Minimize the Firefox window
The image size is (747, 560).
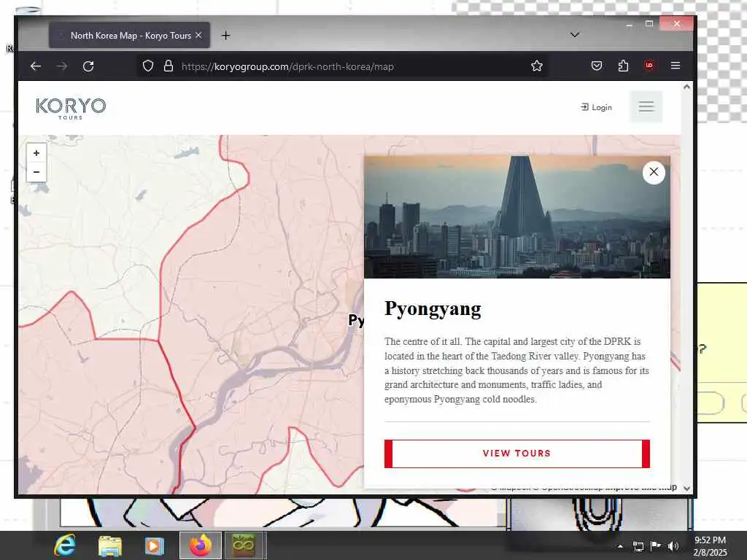click(x=630, y=24)
